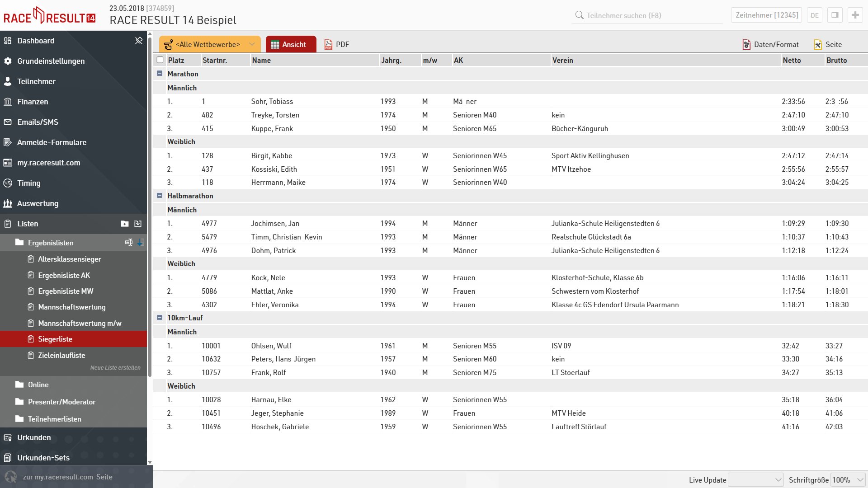Viewport: 868px width, 488px height.
Task: Toggle the panel layout button next to DE
Action: (x=835, y=15)
